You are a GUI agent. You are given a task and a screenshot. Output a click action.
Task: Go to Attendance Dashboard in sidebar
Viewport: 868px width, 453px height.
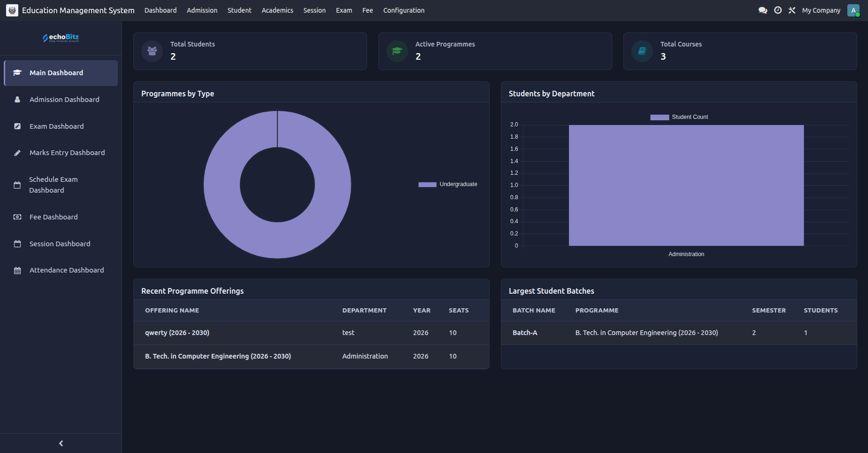click(x=61, y=270)
